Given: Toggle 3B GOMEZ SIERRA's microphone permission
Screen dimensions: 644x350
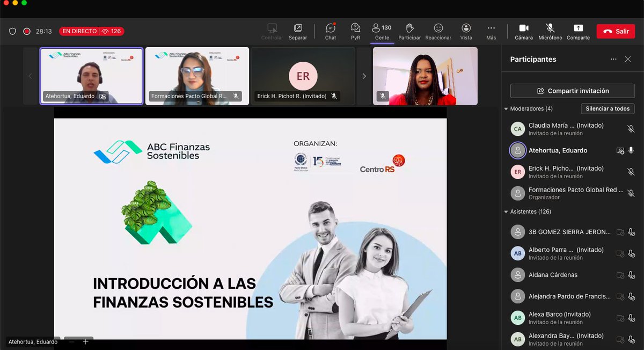Looking at the screenshot, I should 631,232.
